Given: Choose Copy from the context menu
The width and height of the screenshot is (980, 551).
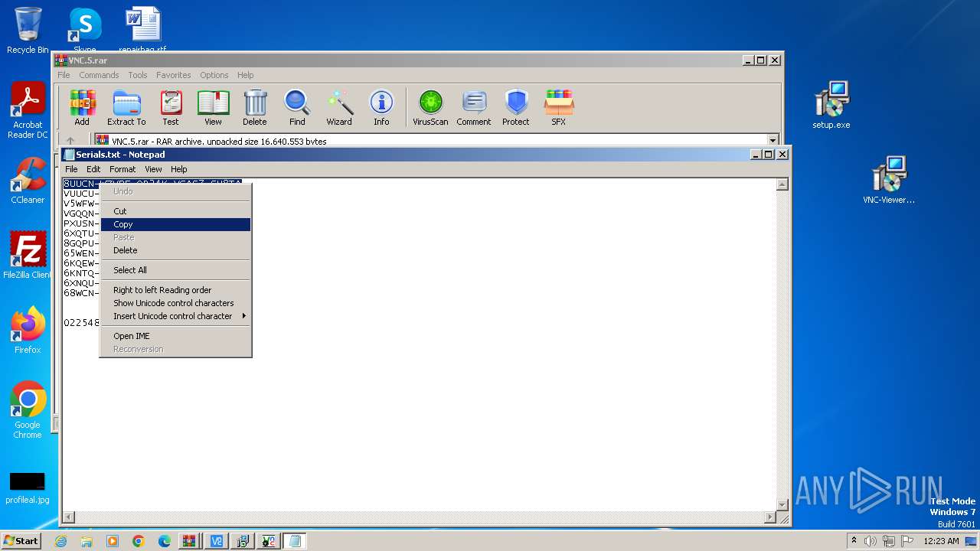Looking at the screenshot, I should pos(175,224).
